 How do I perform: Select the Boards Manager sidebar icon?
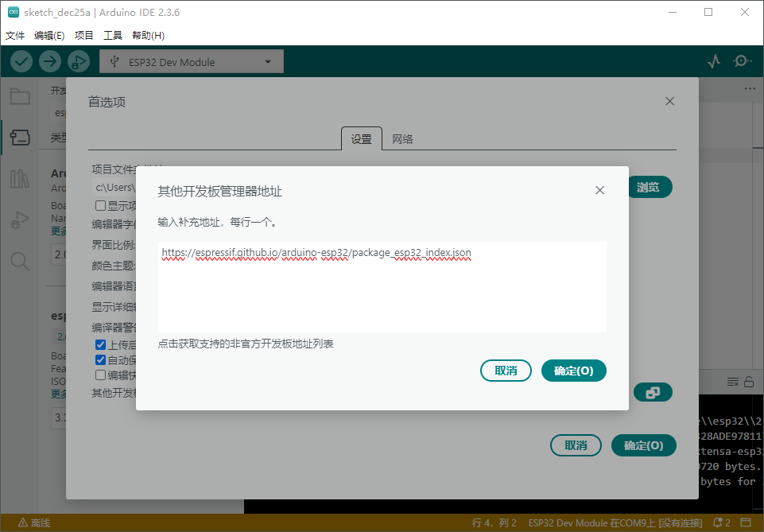[20, 136]
